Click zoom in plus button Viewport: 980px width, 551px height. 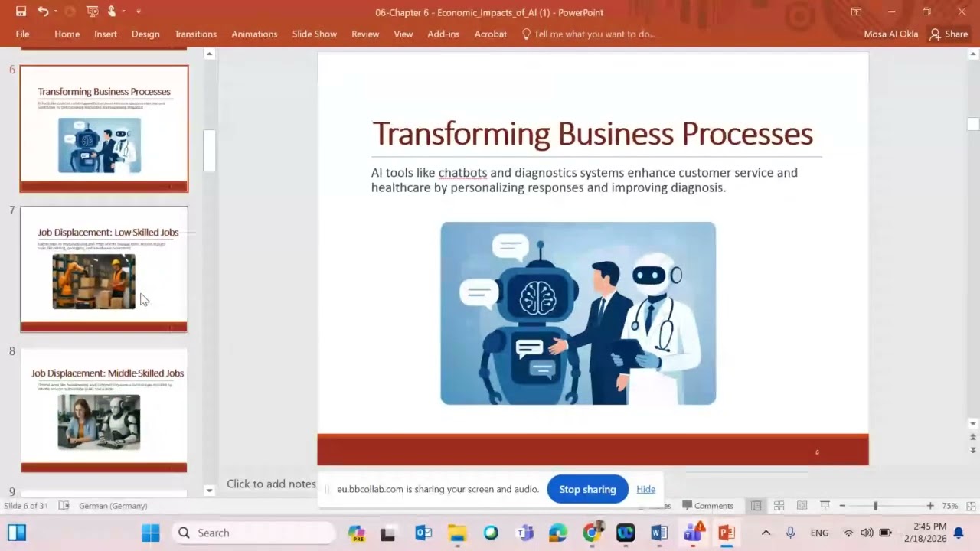(930, 506)
